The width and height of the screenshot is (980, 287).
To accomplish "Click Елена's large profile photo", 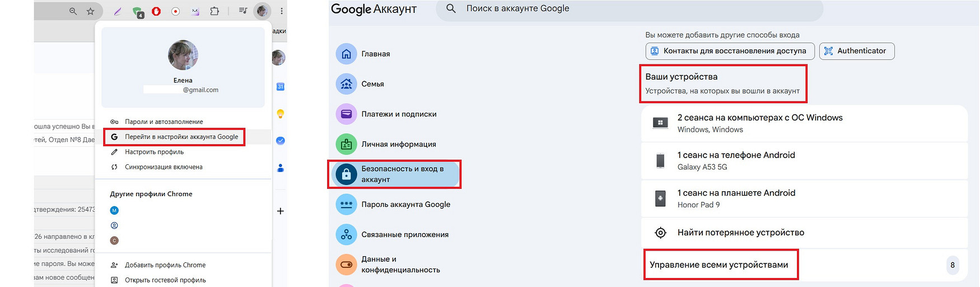I will pos(183,55).
